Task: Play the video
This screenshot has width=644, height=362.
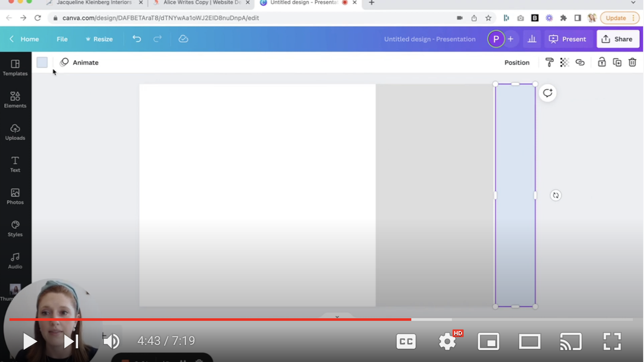Action: click(30, 341)
